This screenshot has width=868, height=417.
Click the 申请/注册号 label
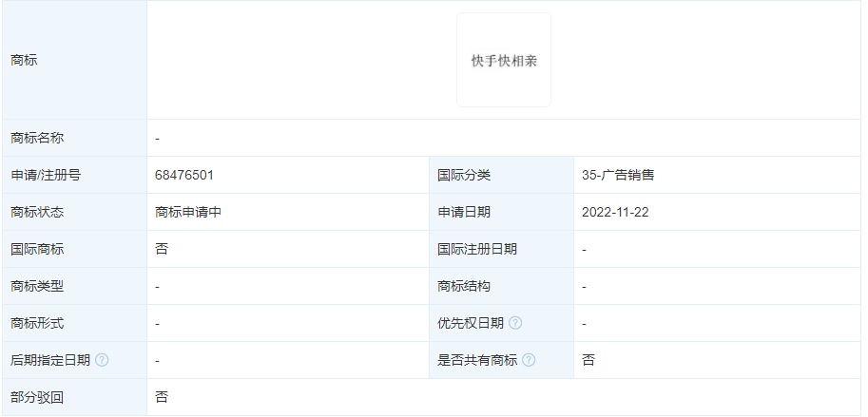tap(46, 176)
